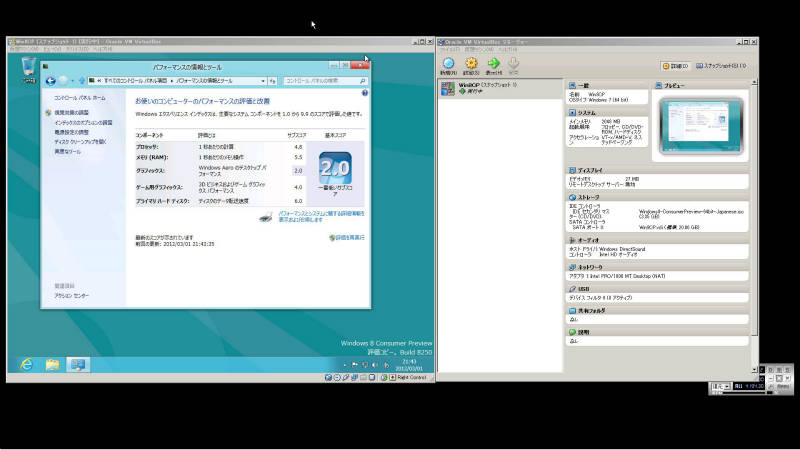
Task: Click the New (新規) VM toolbar icon
Action: click(448, 64)
